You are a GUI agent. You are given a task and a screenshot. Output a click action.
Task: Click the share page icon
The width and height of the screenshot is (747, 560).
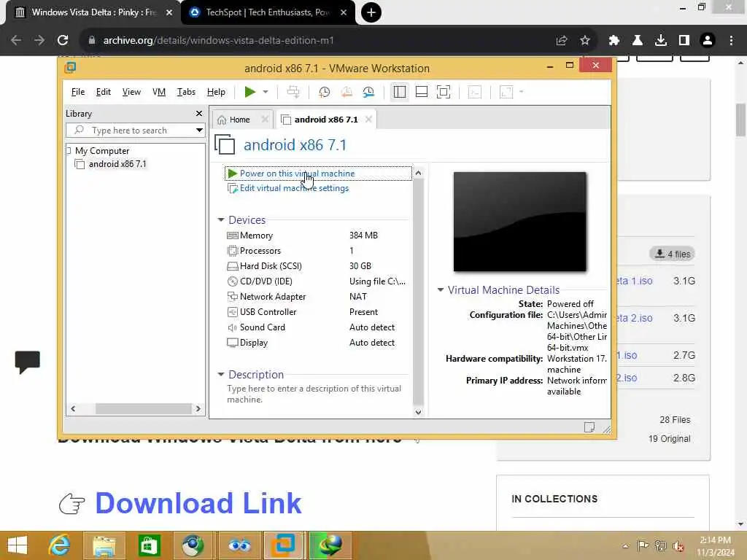(x=561, y=41)
